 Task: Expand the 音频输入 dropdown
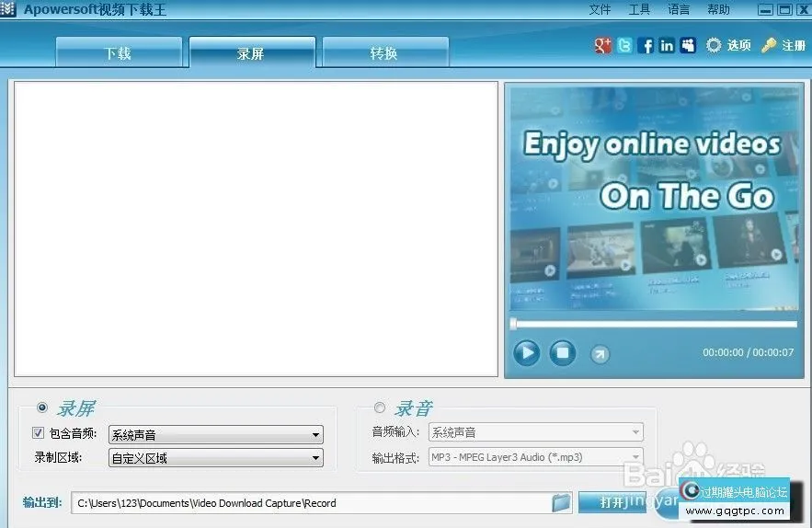(536, 432)
